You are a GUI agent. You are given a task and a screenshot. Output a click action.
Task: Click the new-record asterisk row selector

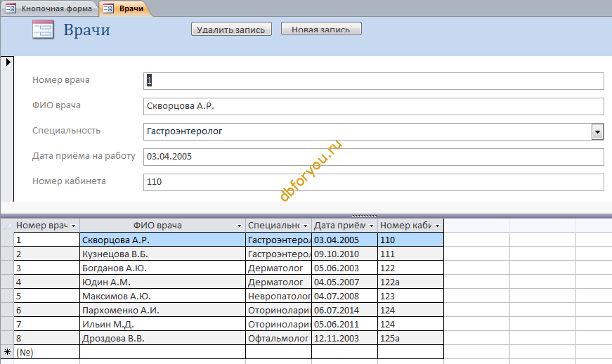[7, 352]
